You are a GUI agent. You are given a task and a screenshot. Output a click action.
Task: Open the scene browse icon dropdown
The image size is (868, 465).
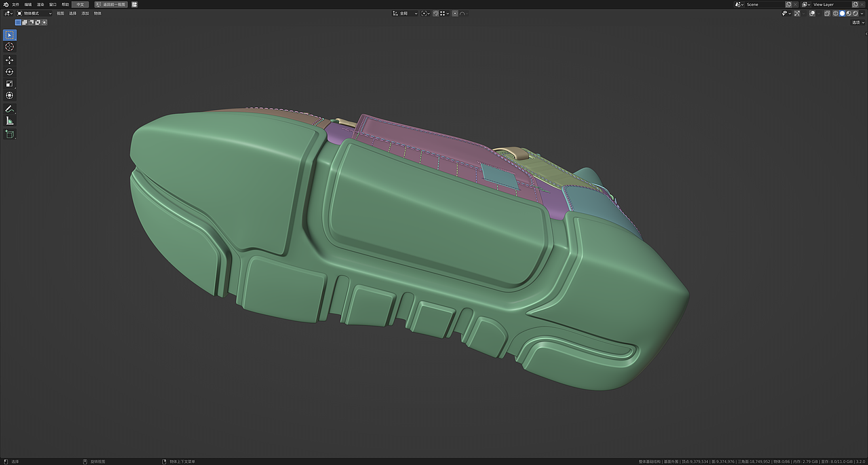[x=739, y=4]
